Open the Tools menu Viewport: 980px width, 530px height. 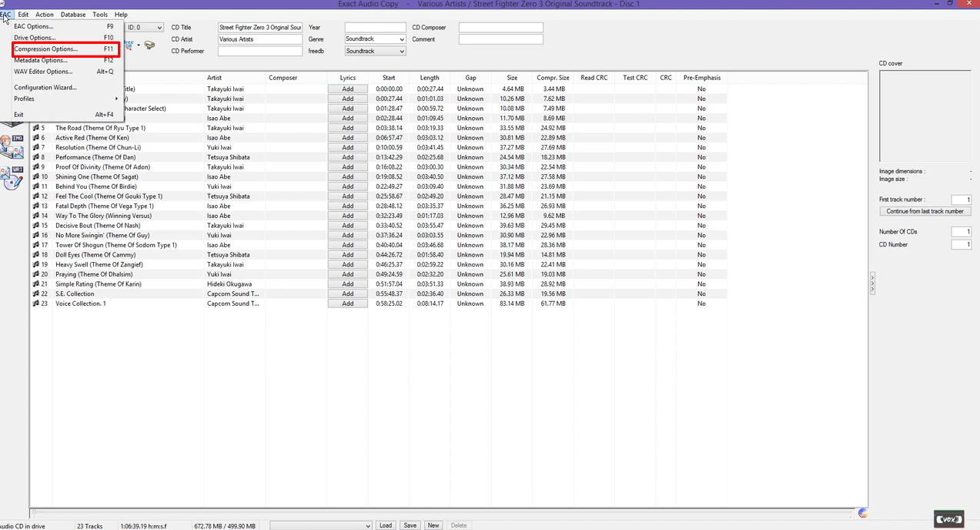(100, 15)
